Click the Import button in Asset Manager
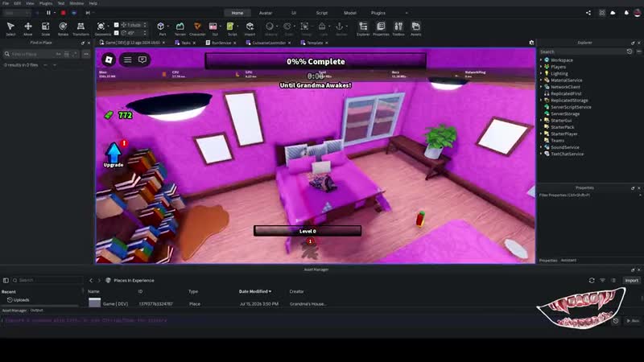 631,280
